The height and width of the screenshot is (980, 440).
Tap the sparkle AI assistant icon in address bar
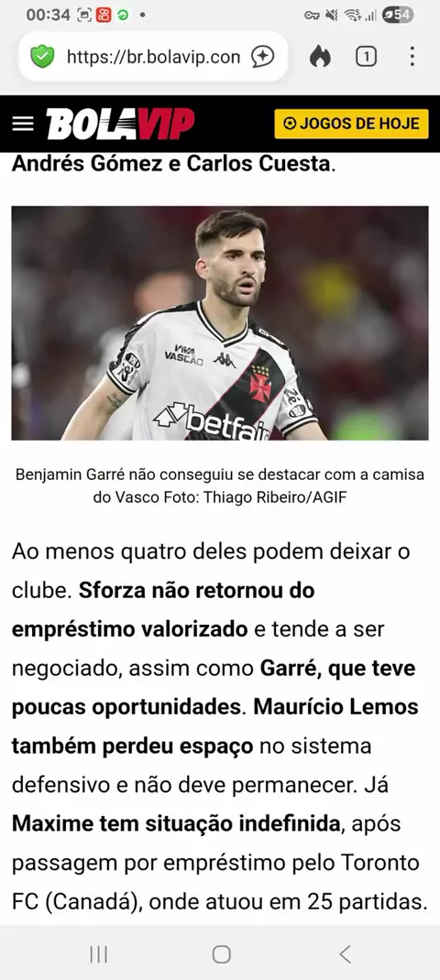pyautogui.click(x=263, y=57)
